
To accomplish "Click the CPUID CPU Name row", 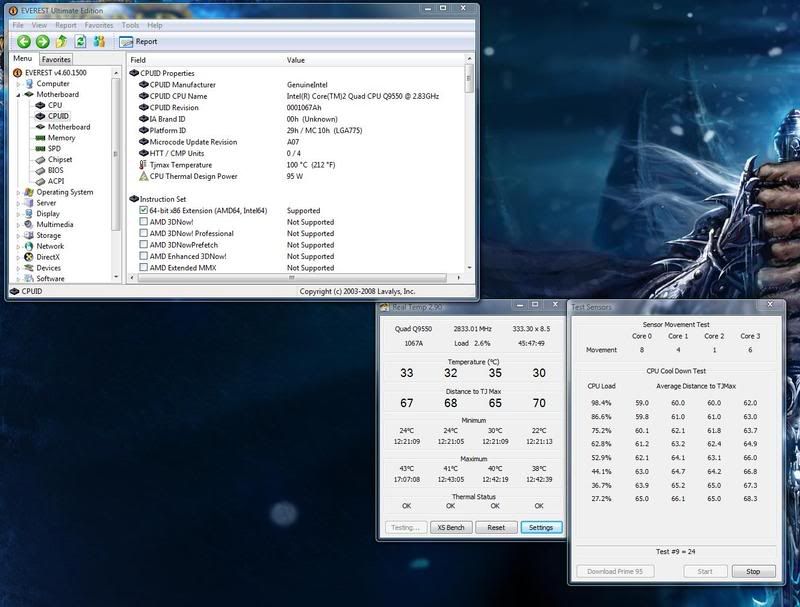I will pyautogui.click(x=296, y=96).
